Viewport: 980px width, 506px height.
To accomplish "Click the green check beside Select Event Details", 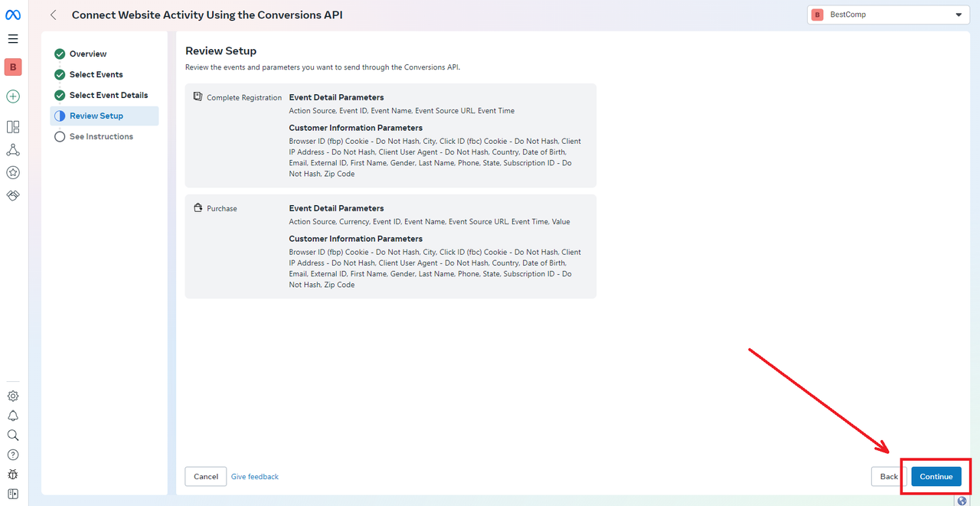I will tap(60, 96).
